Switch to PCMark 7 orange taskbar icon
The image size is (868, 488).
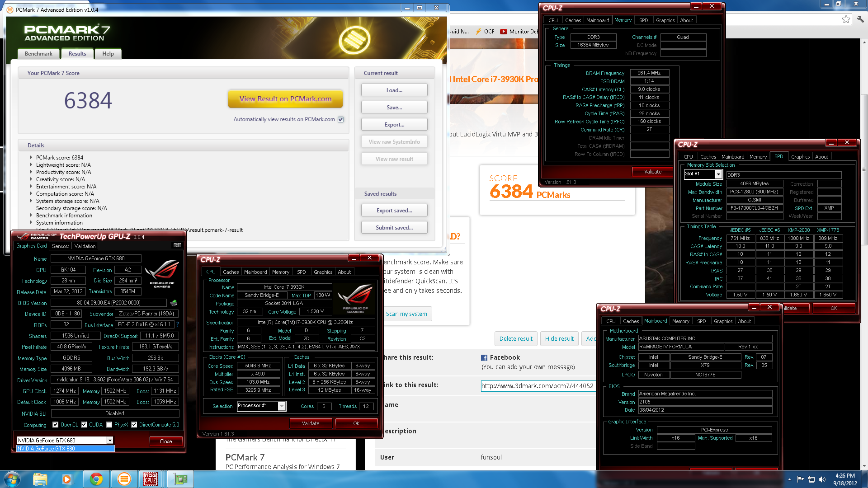(x=124, y=479)
